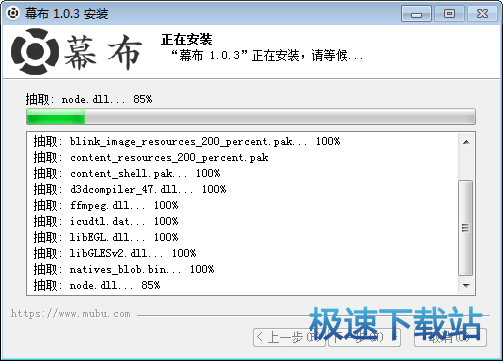
Task: Click the 正在安装 heading
Action: (187, 40)
